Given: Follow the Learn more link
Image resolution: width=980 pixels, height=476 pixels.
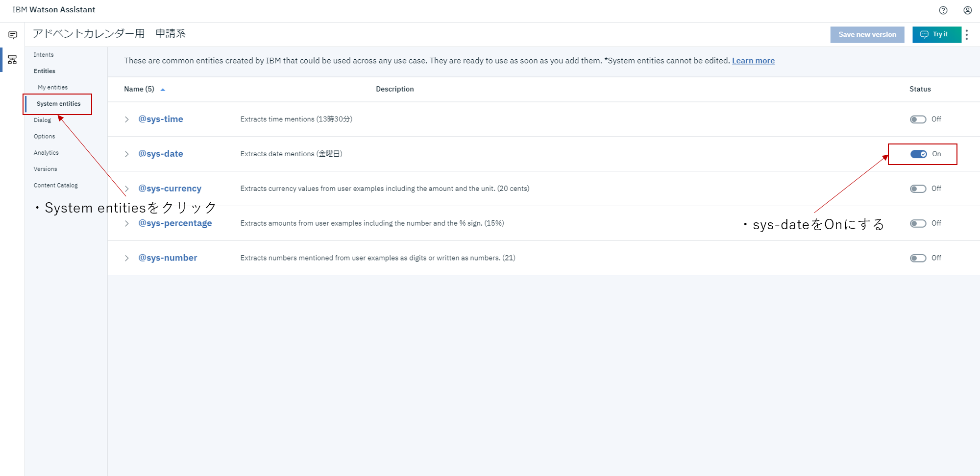Looking at the screenshot, I should pyautogui.click(x=753, y=61).
